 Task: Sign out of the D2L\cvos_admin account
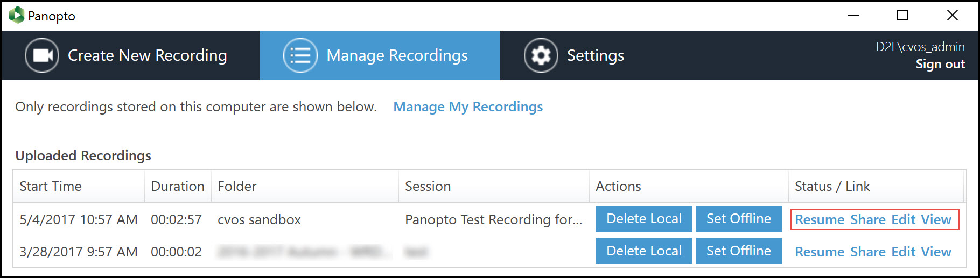(940, 64)
